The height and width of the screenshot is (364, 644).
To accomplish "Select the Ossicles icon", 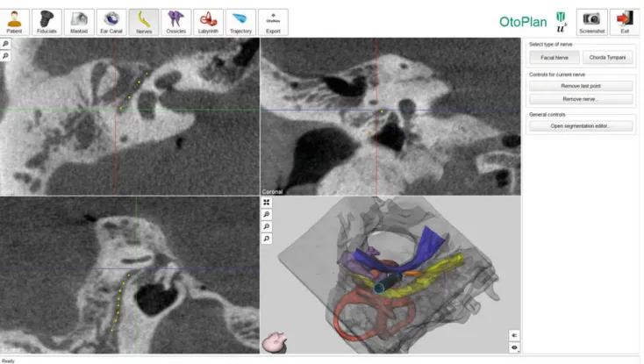I will [176, 22].
